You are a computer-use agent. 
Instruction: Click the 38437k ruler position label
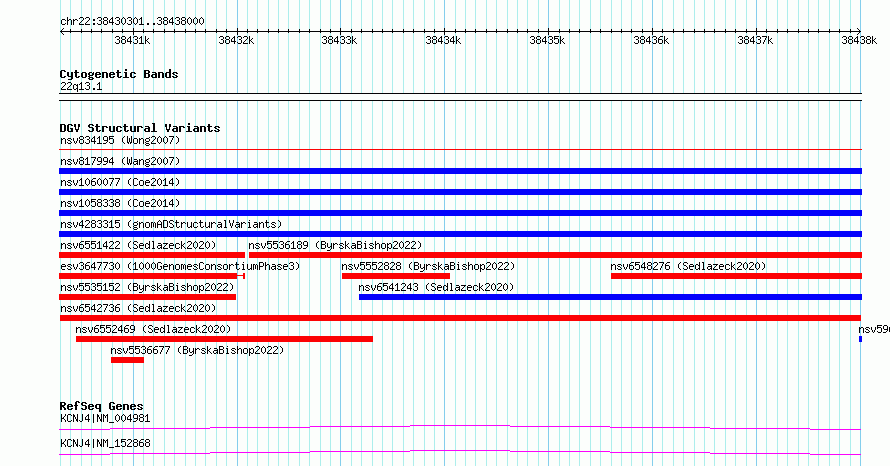[755, 40]
